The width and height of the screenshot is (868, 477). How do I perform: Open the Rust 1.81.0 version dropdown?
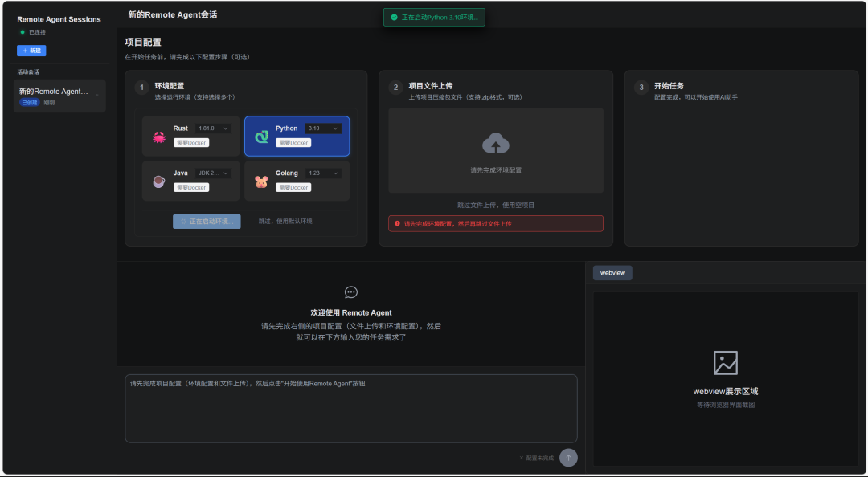pos(214,128)
